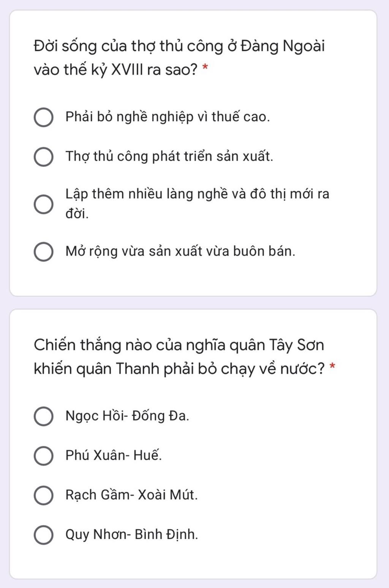Select radio circle for 'Phải bỏ nghề nghiệp vì thuế cao'
The width and height of the screenshot is (389, 588).
[x=44, y=118]
